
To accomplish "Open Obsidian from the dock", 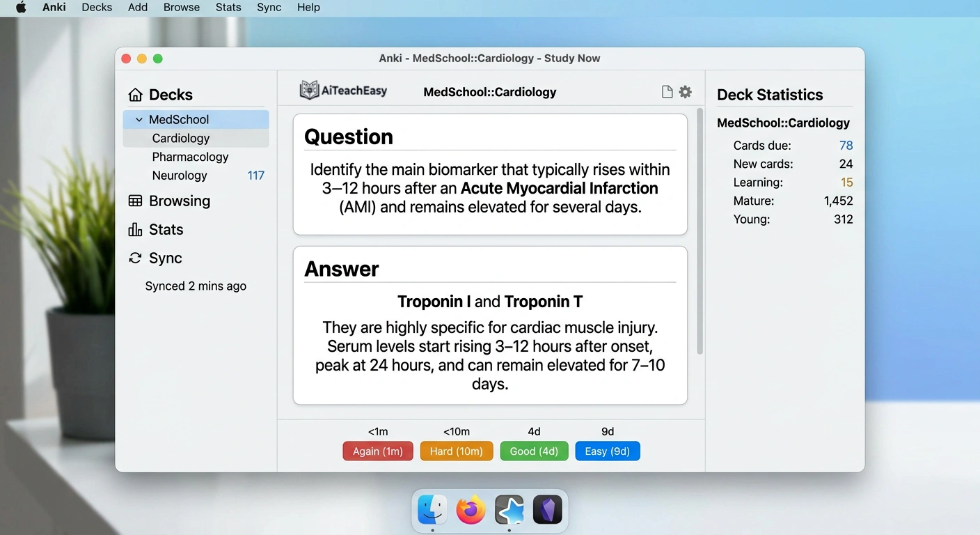I will coord(547,511).
